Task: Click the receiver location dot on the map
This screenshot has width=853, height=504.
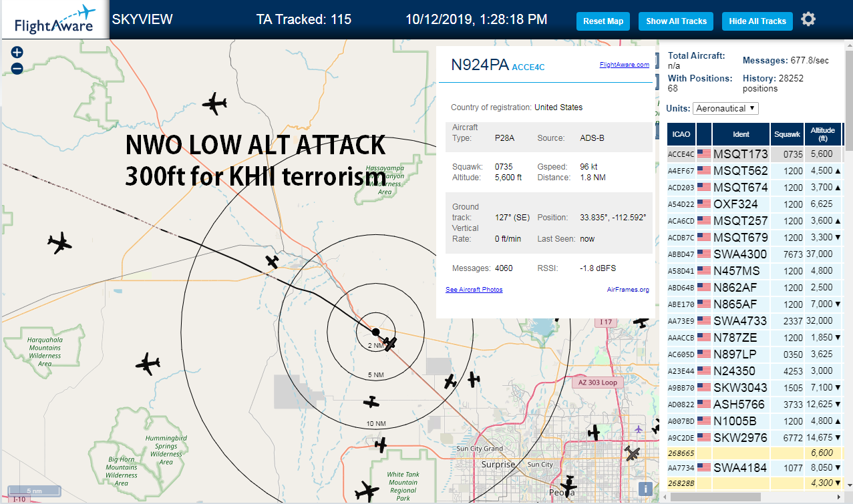Action: pyautogui.click(x=375, y=332)
